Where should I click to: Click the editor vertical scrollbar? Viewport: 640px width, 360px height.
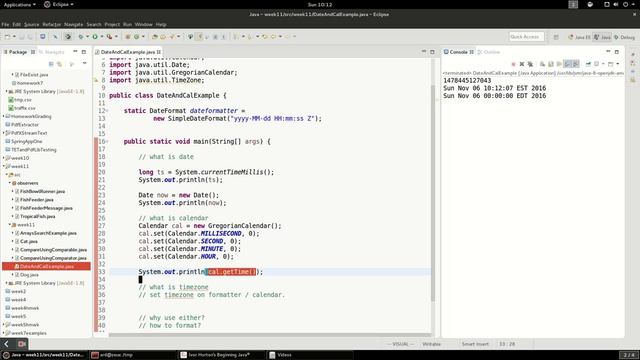[x=433, y=193]
